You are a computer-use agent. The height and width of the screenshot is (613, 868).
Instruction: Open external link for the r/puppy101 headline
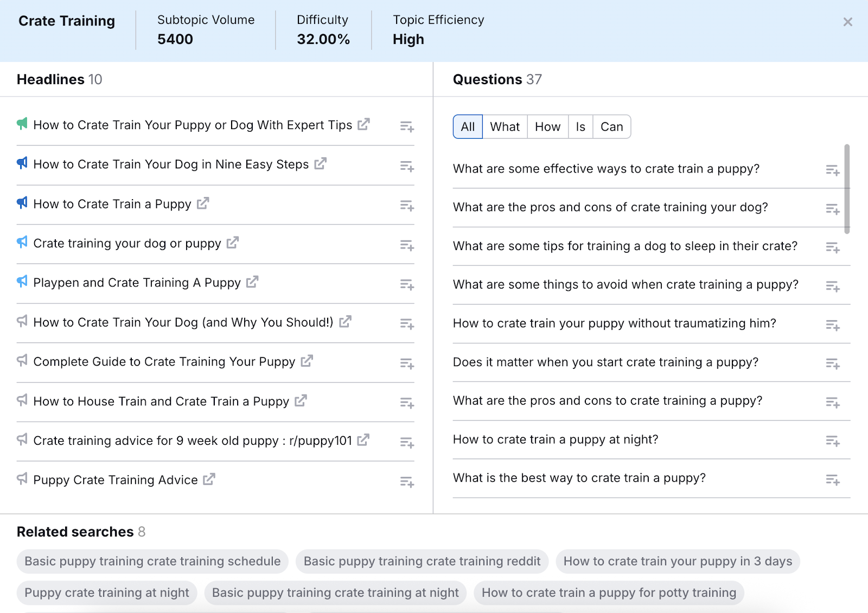(364, 440)
